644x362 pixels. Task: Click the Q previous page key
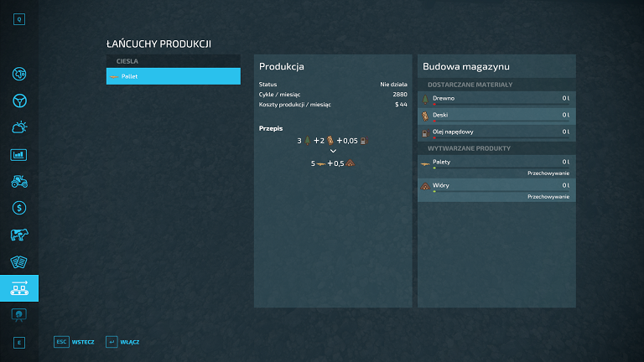click(19, 18)
